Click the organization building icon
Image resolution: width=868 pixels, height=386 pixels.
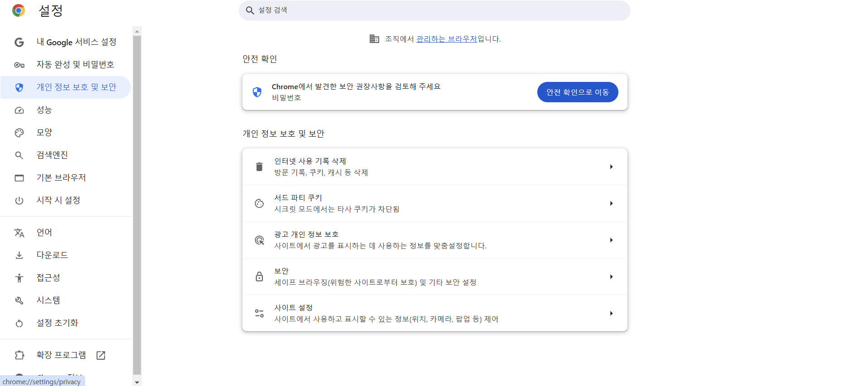(374, 39)
